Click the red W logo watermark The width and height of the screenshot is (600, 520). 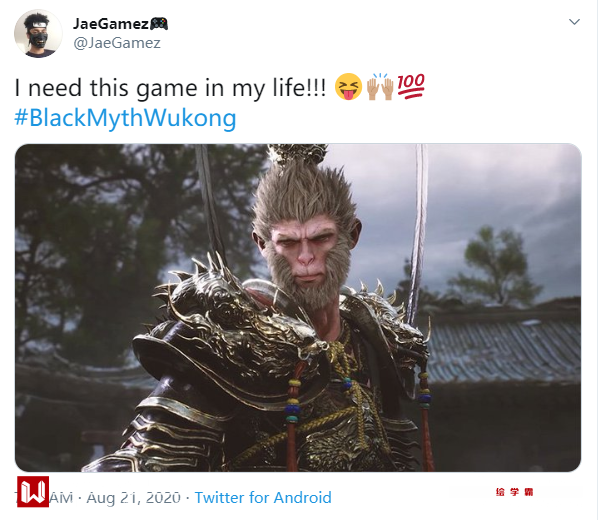(x=33, y=492)
